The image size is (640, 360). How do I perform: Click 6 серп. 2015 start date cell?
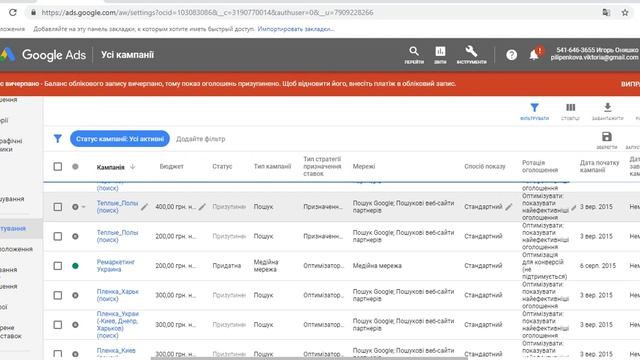pos(598,266)
